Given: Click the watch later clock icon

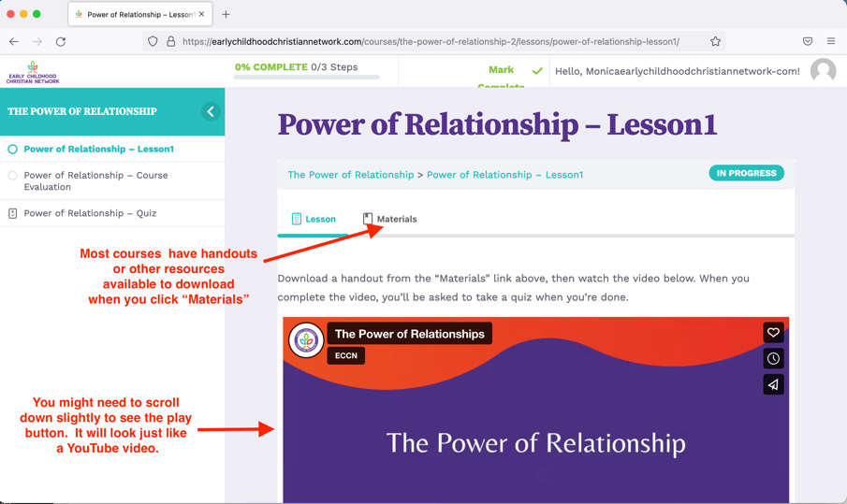Looking at the screenshot, I should 773,359.
